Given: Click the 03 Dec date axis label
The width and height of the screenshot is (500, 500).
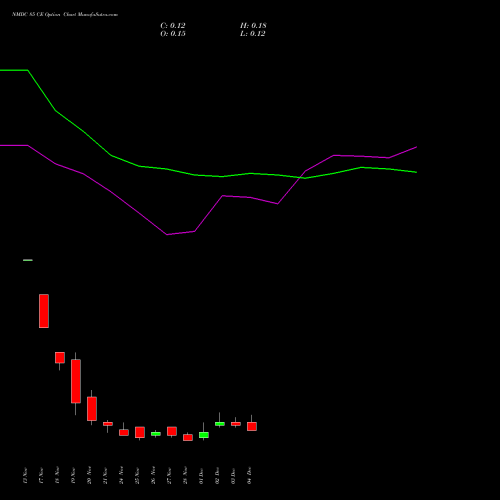Looking at the screenshot, I should [233, 476].
